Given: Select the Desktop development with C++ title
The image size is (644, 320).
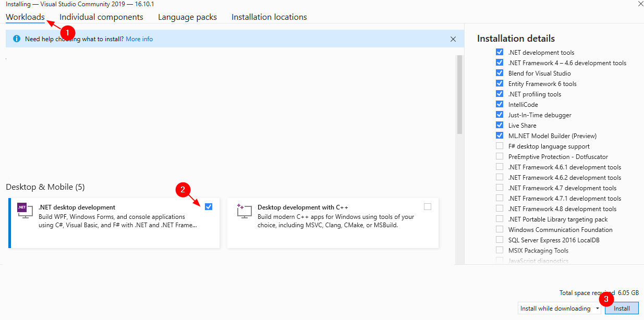Looking at the screenshot, I should pos(303,207).
